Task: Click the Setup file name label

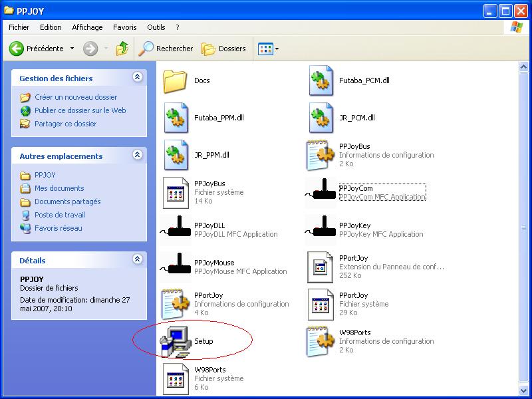Action: pyautogui.click(x=203, y=341)
